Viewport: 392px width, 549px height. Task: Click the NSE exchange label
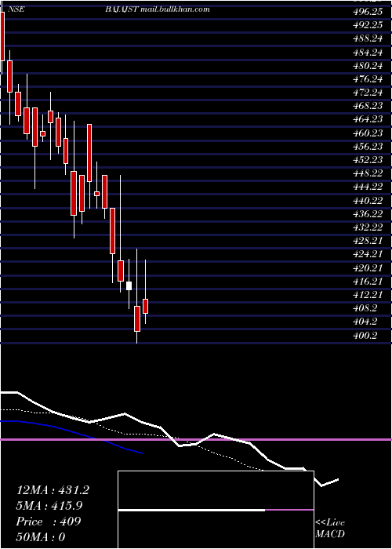(x=16, y=9)
